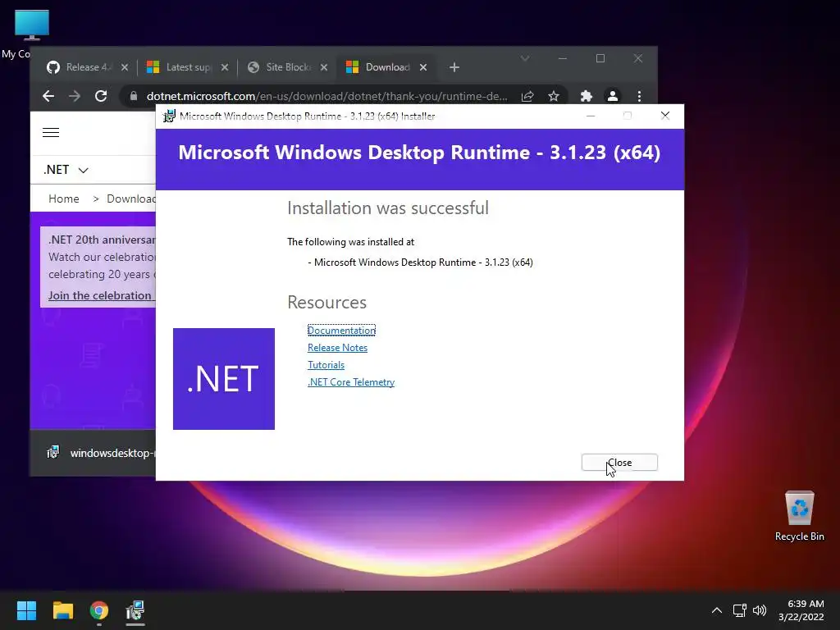
Task: Maximize the Chrome window
Action: coord(600,58)
